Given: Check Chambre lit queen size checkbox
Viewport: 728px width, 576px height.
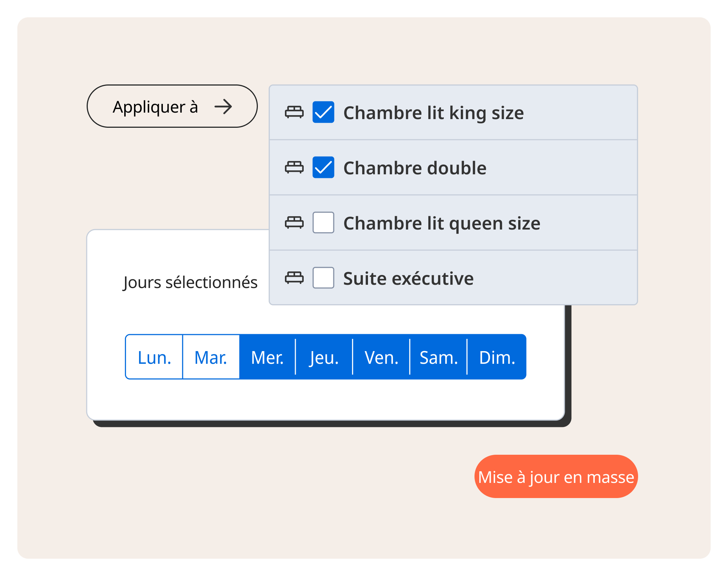Looking at the screenshot, I should coord(323,223).
